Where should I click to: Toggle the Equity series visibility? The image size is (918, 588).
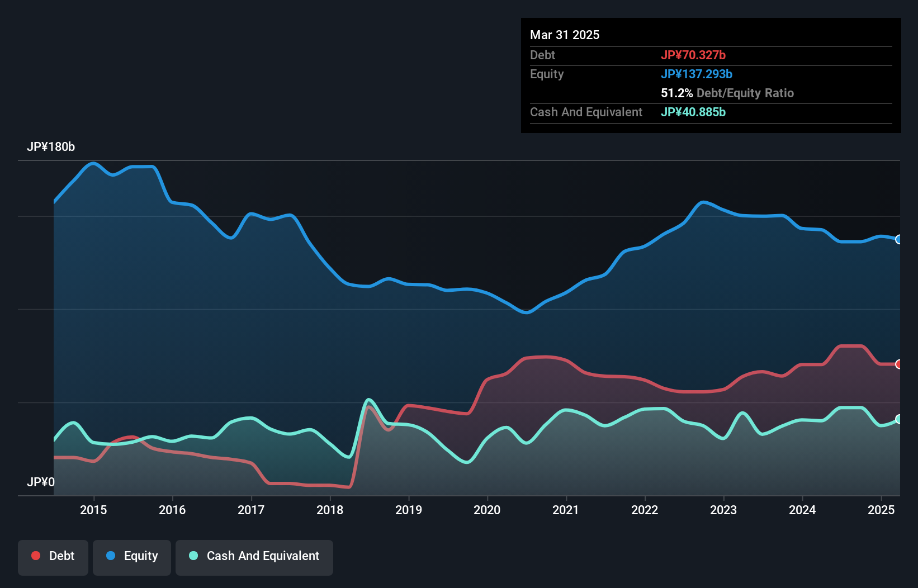pyautogui.click(x=131, y=556)
